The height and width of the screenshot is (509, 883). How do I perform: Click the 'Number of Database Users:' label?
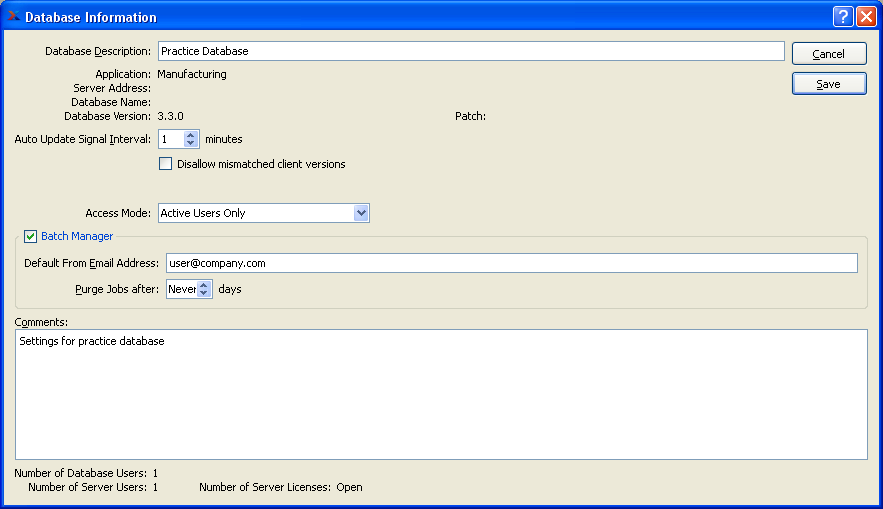[81, 473]
